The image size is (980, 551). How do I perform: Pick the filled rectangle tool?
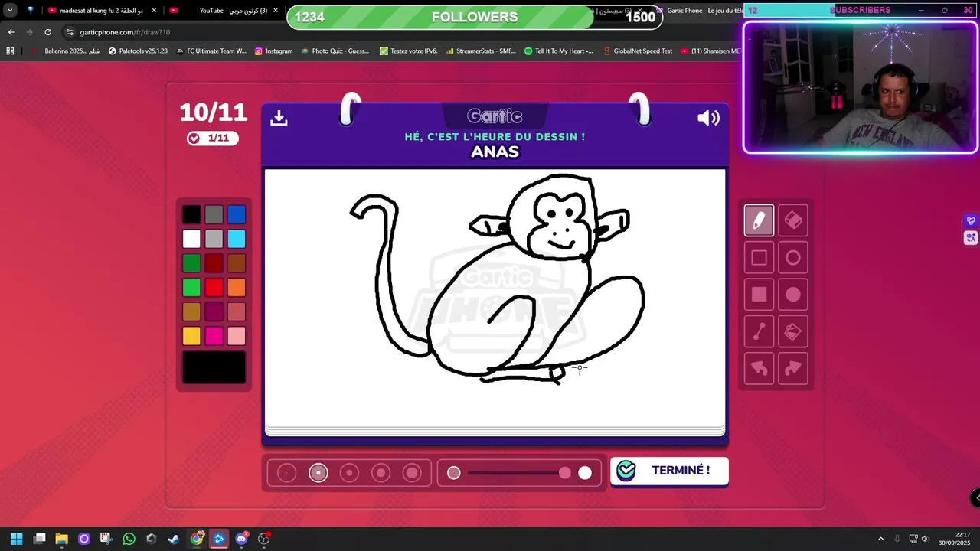tap(759, 295)
